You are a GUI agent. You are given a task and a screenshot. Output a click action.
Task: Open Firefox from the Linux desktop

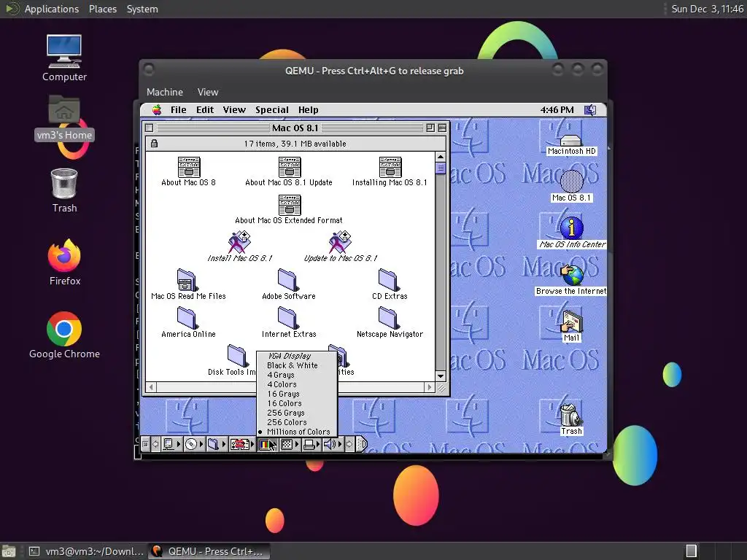click(x=64, y=256)
